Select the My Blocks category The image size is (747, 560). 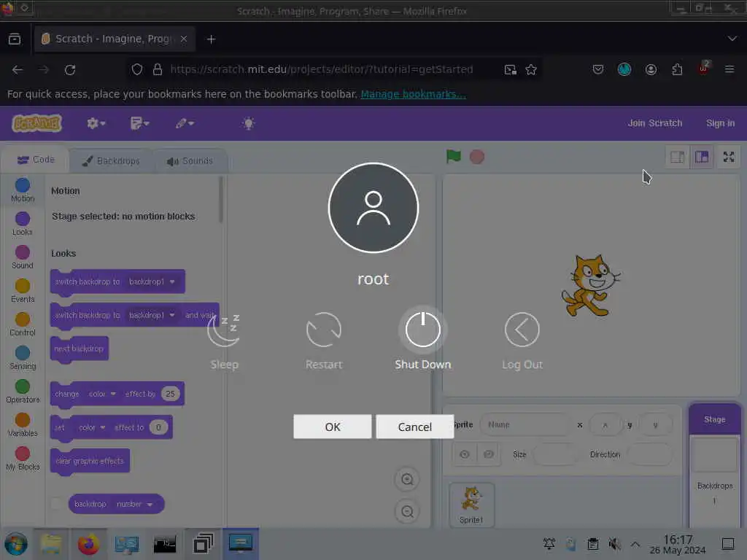pos(23,459)
